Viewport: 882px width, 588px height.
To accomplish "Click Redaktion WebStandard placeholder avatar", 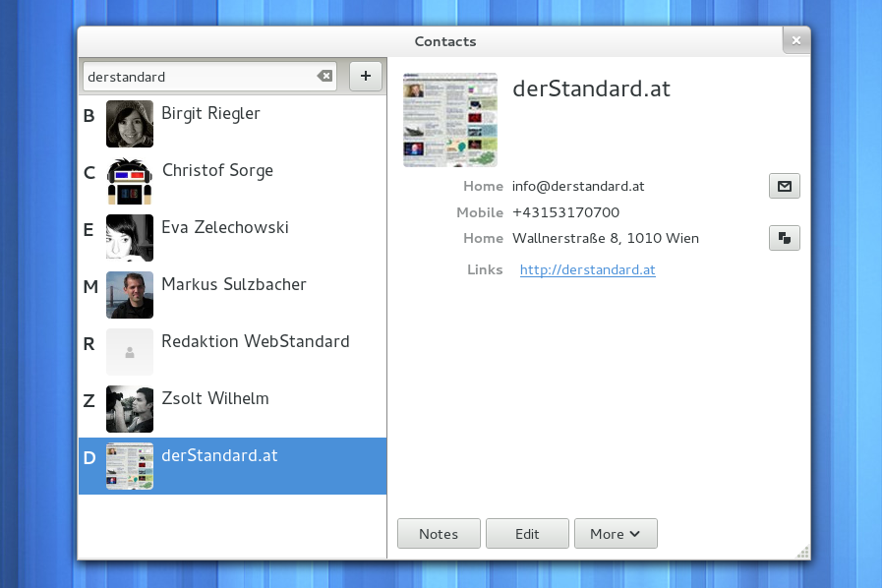I will click(130, 352).
